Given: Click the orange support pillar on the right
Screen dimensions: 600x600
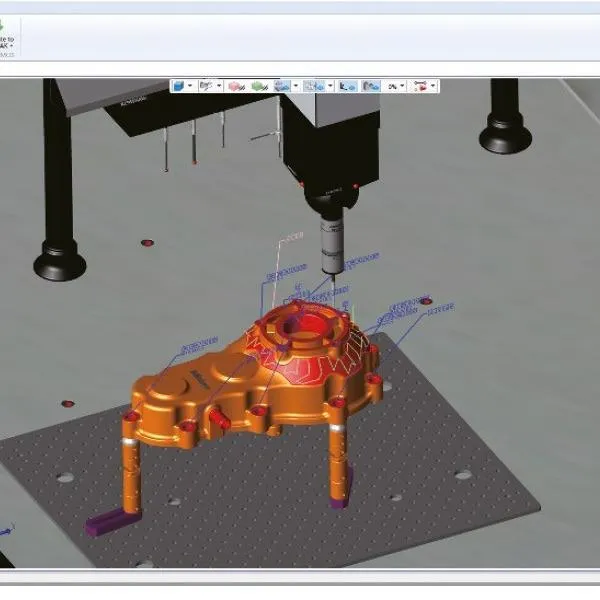Looking at the screenshot, I should click(337, 455).
